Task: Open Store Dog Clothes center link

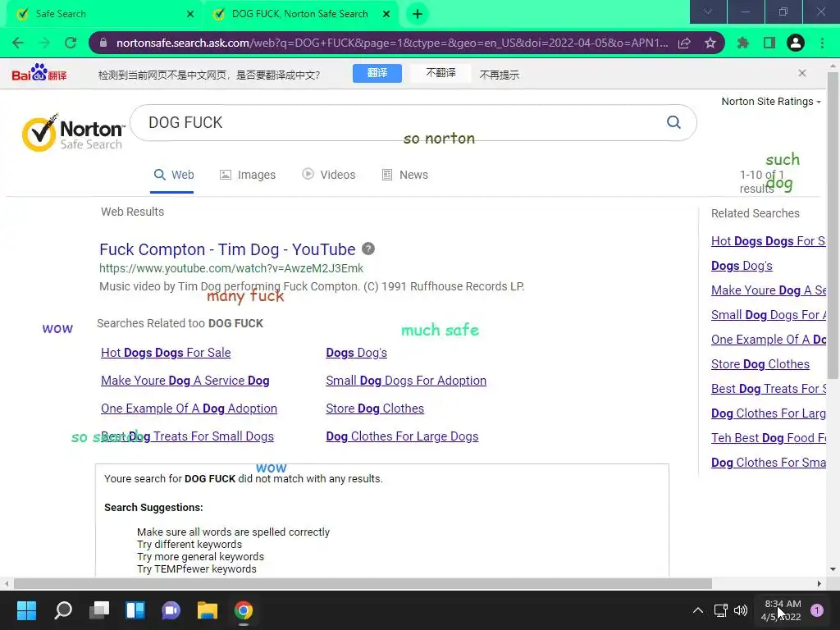Action: [x=375, y=409]
